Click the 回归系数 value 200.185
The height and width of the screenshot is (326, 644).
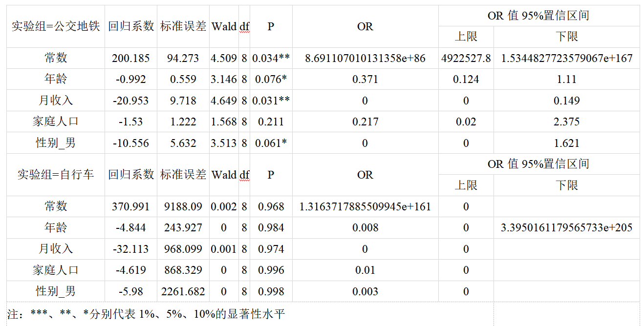130,58
